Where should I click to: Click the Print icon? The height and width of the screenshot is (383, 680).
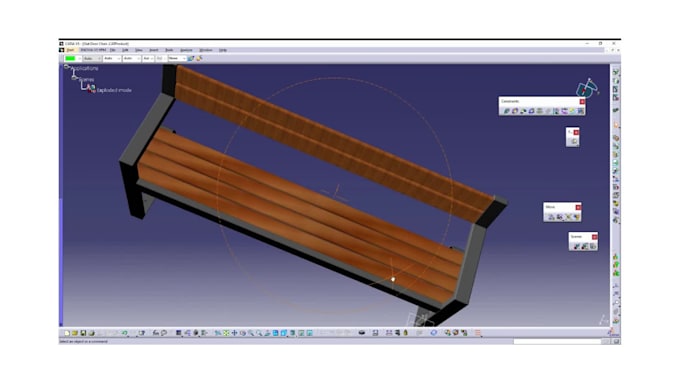point(92,333)
